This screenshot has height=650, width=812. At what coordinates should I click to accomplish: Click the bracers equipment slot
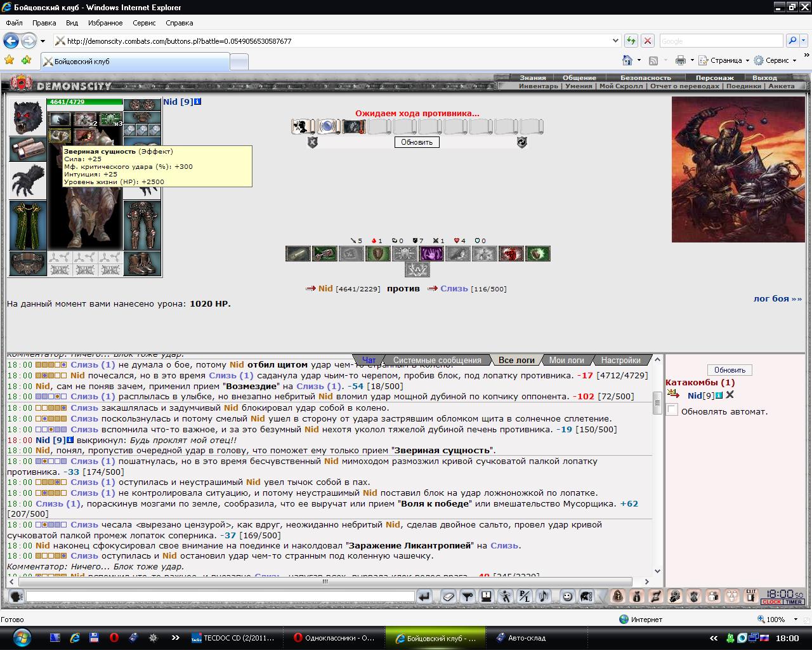27,149
